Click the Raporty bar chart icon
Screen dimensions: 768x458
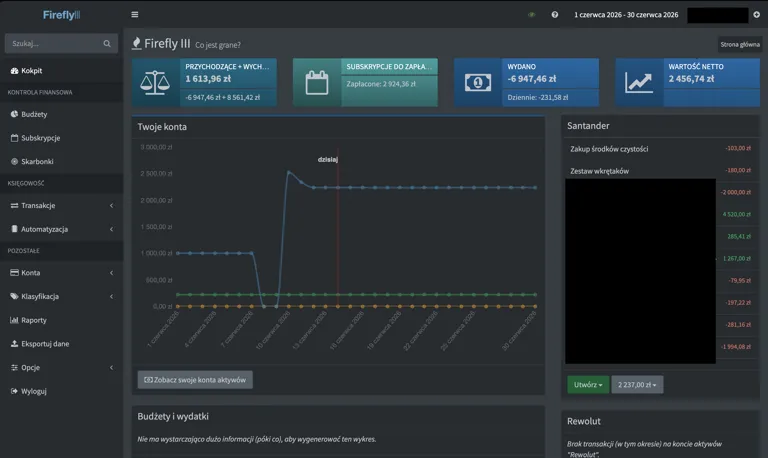(x=14, y=320)
